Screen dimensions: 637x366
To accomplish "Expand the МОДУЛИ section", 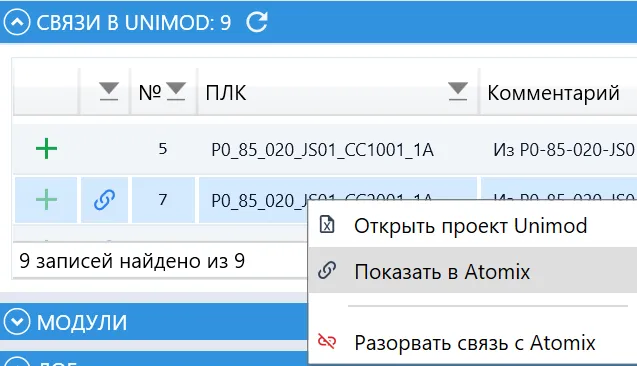I will tap(17, 322).
